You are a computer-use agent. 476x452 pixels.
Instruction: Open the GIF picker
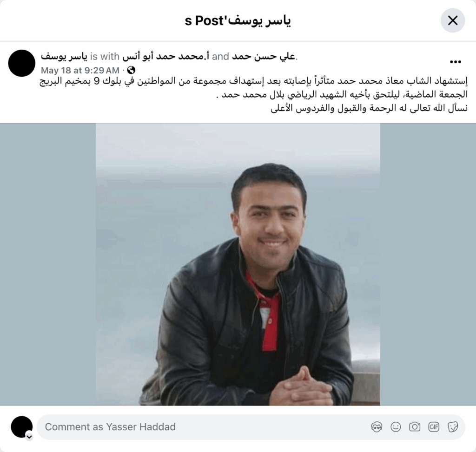tap(434, 427)
